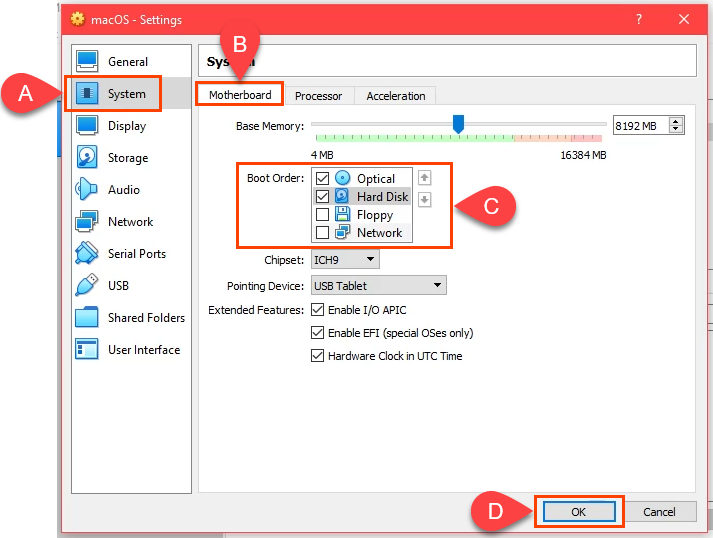
Task: Decrease base memory with down stepper arrow
Action: coord(676,129)
